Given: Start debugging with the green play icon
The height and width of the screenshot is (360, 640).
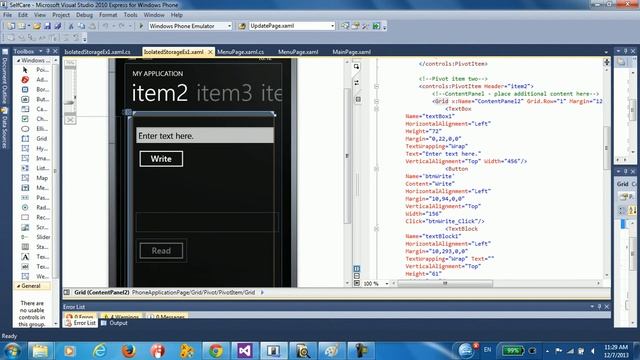Looking at the screenshot, I should coord(141,26).
